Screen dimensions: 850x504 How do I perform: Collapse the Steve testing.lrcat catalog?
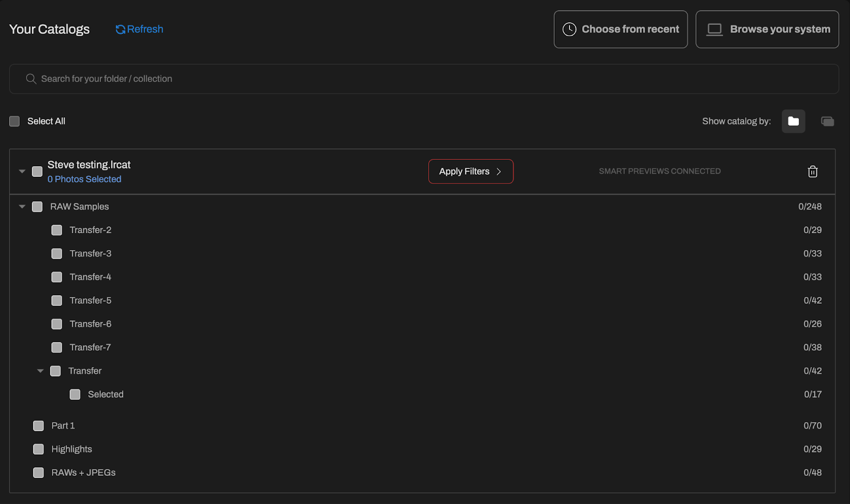tap(22, 172)
